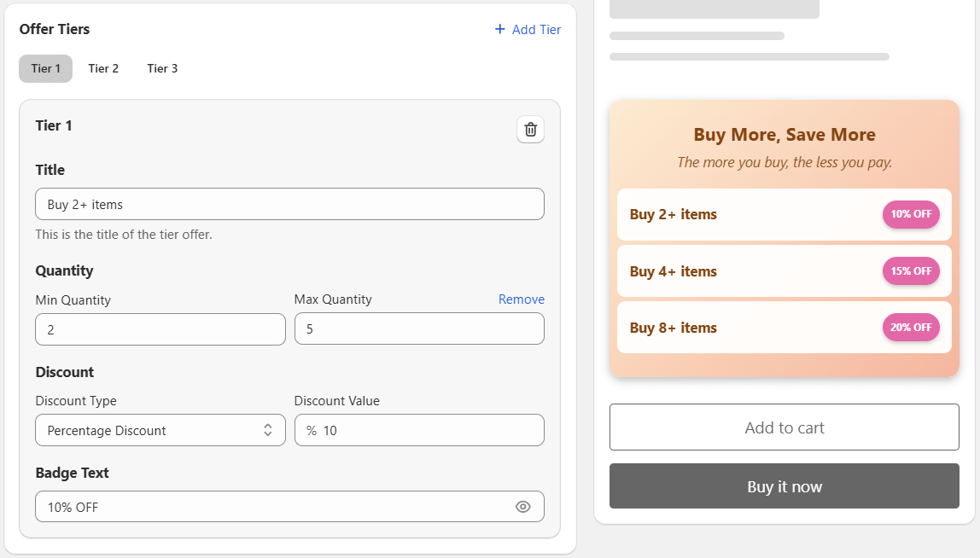This screenshot has width=980, height=558.
Task: Focus the Badge Text field
Action: pyautogui.click(x=290, y=506)
